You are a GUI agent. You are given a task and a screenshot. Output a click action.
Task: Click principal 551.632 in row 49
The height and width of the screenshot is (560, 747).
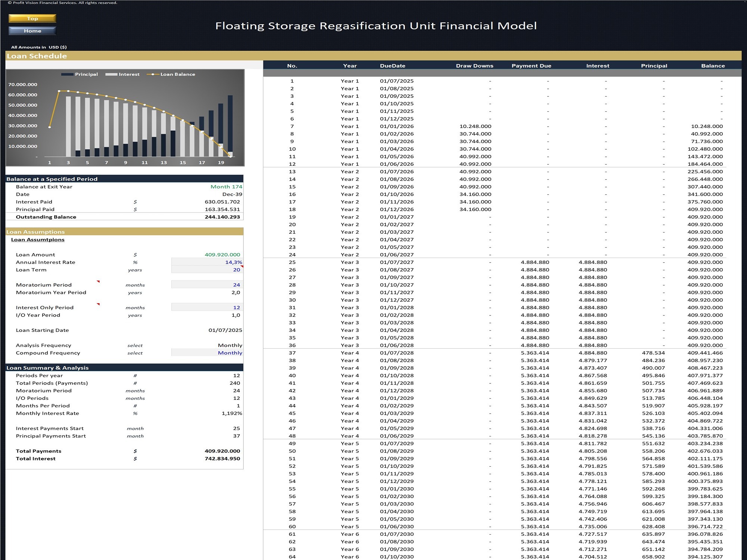[x=653, y=443]
